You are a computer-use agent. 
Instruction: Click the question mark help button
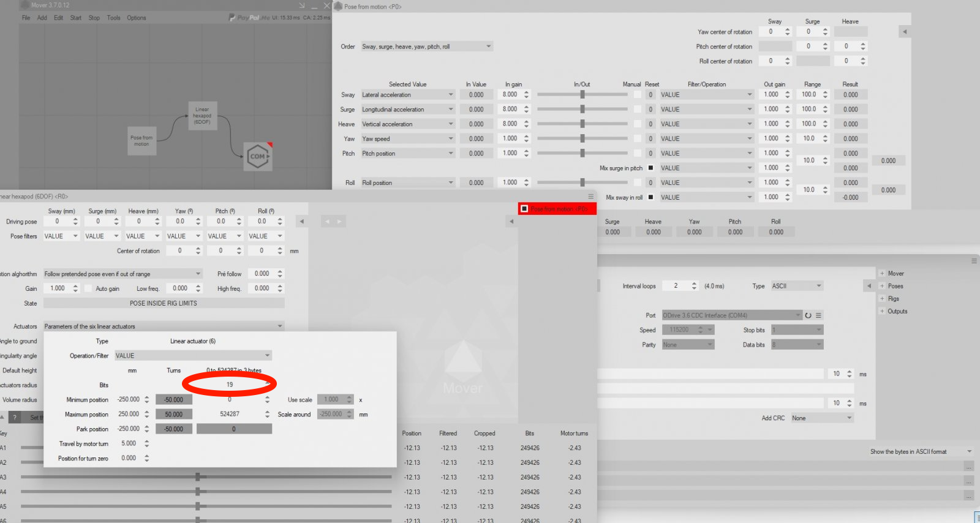(x=15, y=418)
